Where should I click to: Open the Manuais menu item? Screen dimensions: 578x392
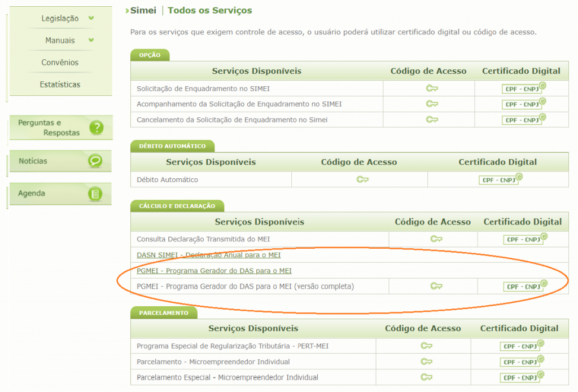tap(60, 41)
